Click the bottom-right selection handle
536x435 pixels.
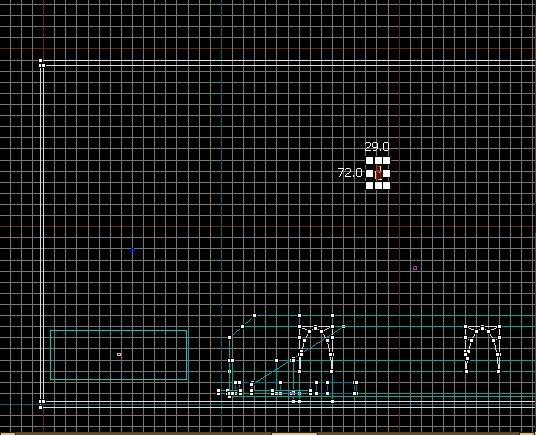pos(386,185)
